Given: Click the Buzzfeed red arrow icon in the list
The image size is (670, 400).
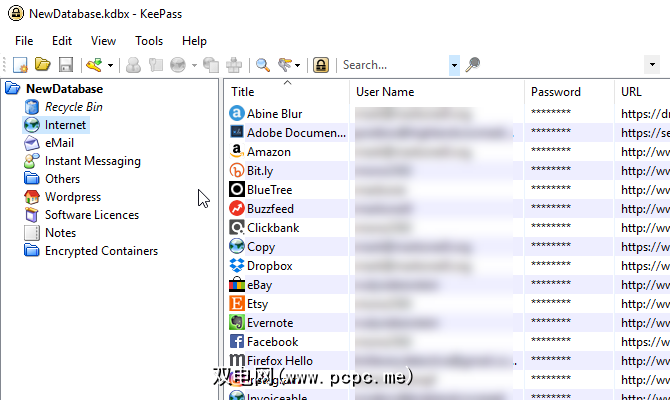Looking at the screenshot, I should pos(237,208).
